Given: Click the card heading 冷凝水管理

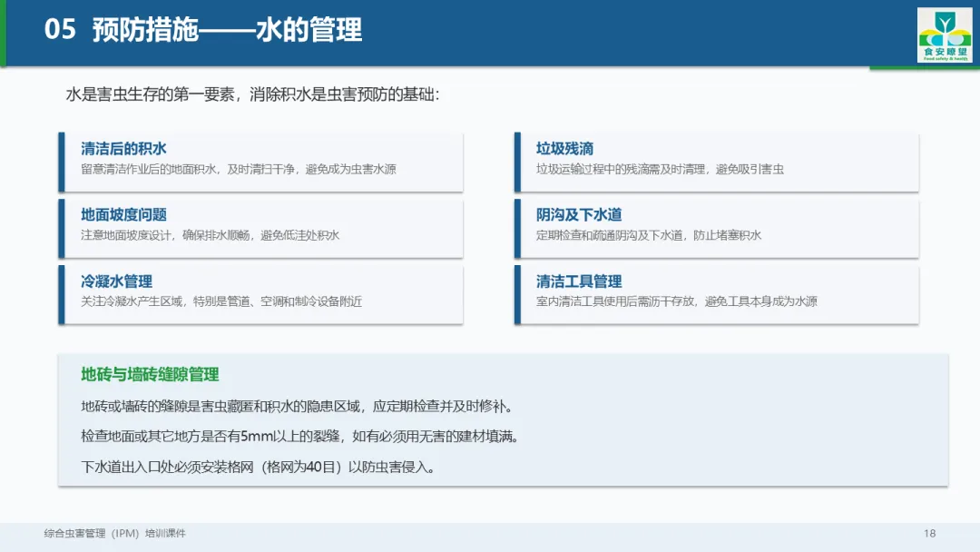Looking at the screenshot, I should [117, 281].
